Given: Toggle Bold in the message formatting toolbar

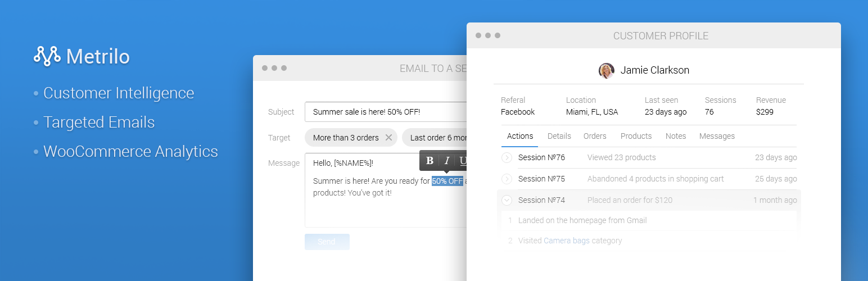Looking at the screenshot, I should (430, 161).
